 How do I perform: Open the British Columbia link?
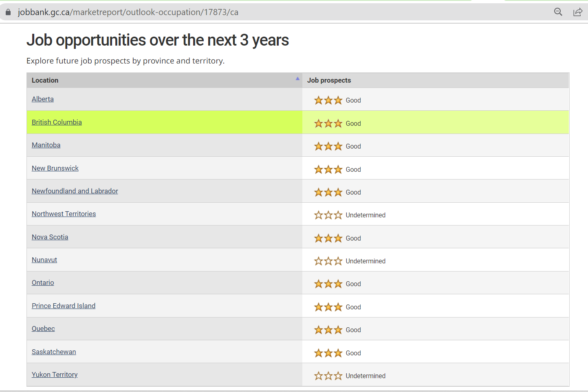coord(57,122)
